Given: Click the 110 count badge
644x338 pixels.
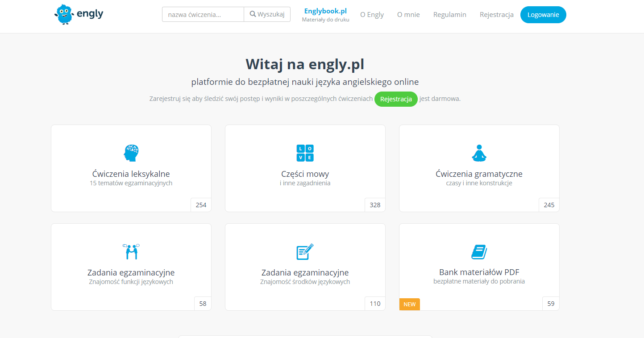Looking at the screenshot, I should 375,304.
